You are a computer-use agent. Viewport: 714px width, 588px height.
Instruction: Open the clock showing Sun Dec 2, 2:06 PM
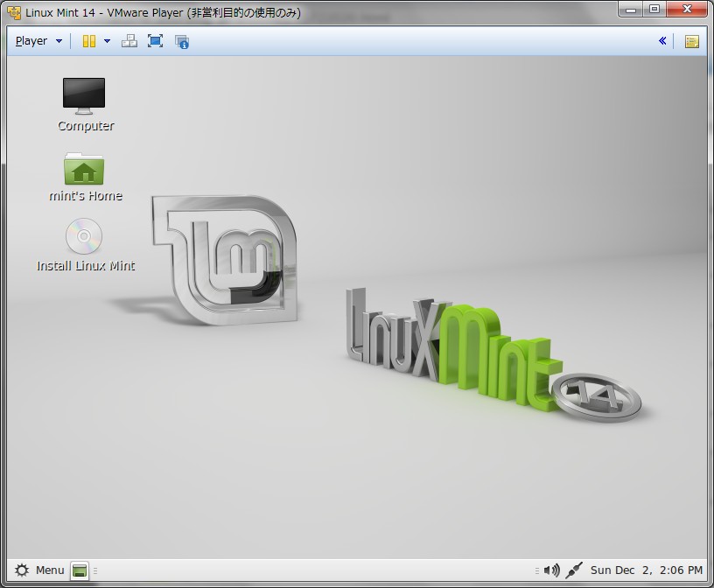point(646,570)
